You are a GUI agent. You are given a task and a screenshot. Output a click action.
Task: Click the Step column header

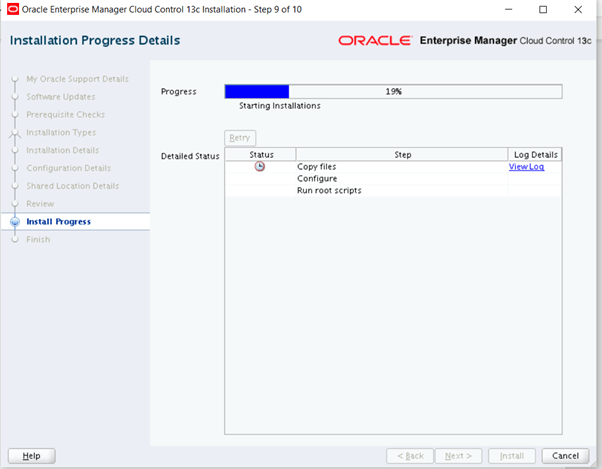[402, 155]
